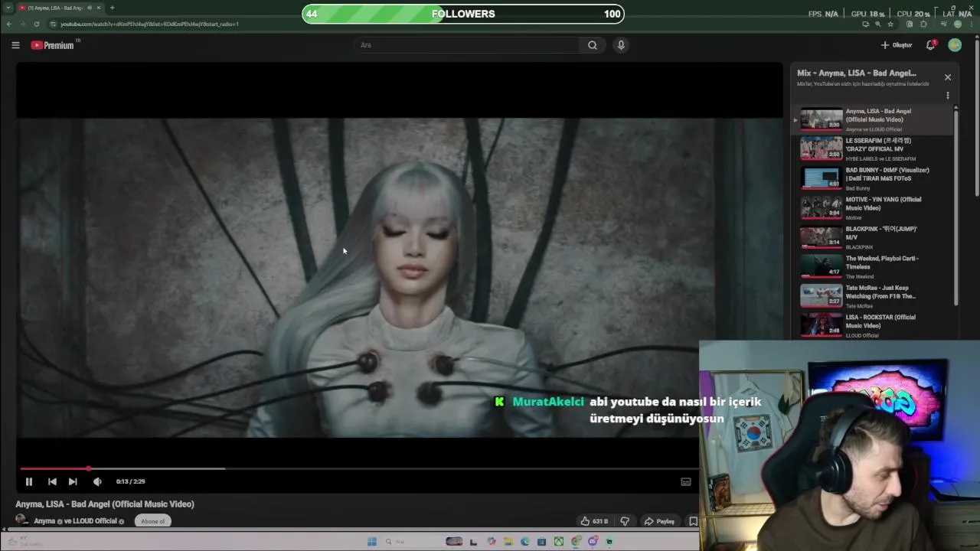
Task: Open the YouTube hamburger guide menu
Action: pos(15,45)
